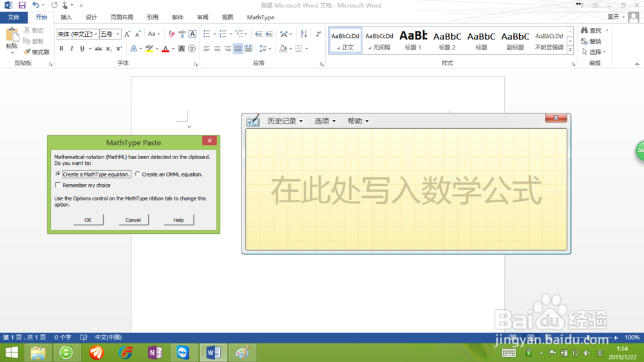This screenshot has height=362, width=644.
Task: Open the 帮助 dropdown in math input panel
Action: [358, 121]
